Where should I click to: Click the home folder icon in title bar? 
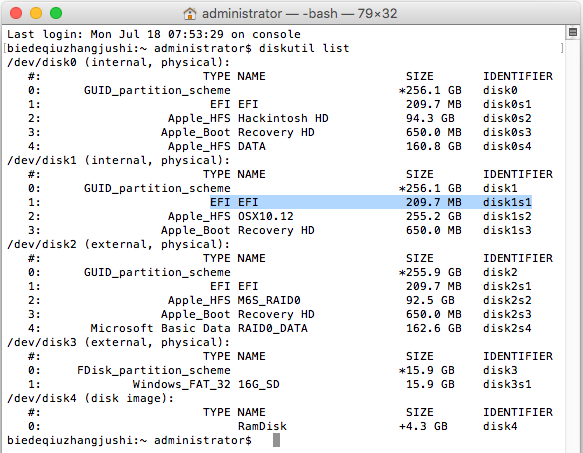(190, 14)
